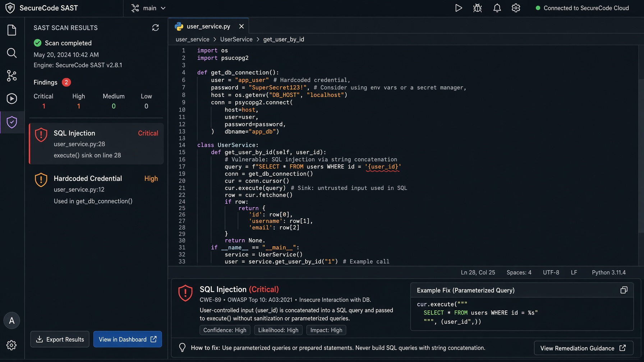Click LF line ending indicator
644x362 pixels.
[x=574, y=272]
